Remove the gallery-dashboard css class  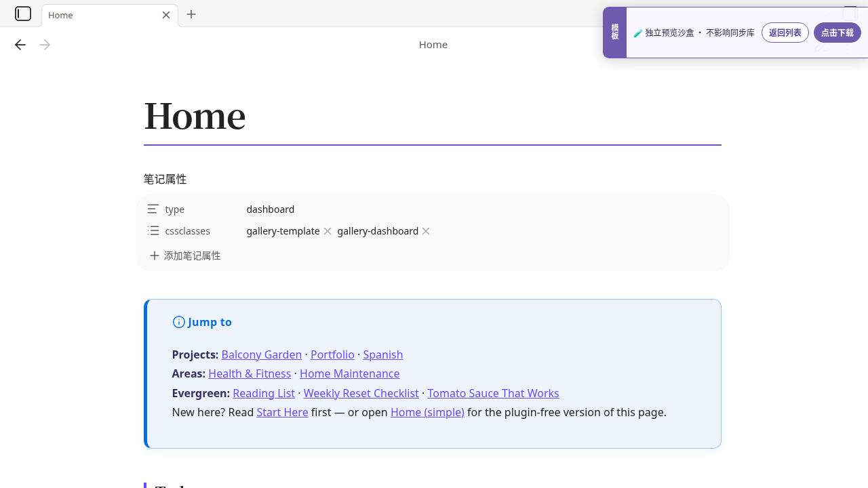[x=426, y=231]
